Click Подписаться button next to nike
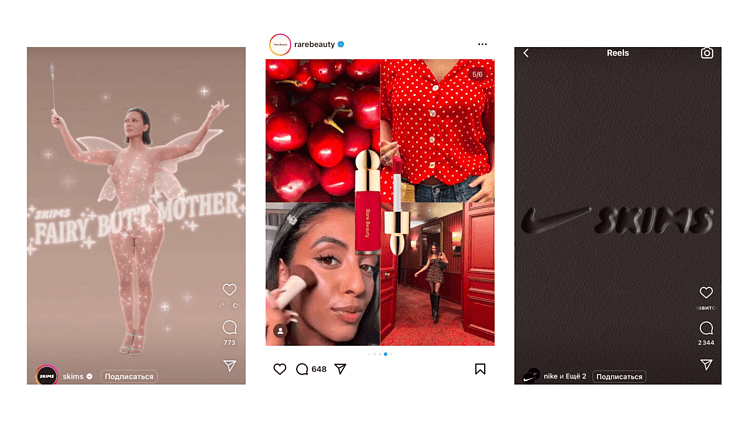The height and width of the screenshot is (422, 751). 619,376
